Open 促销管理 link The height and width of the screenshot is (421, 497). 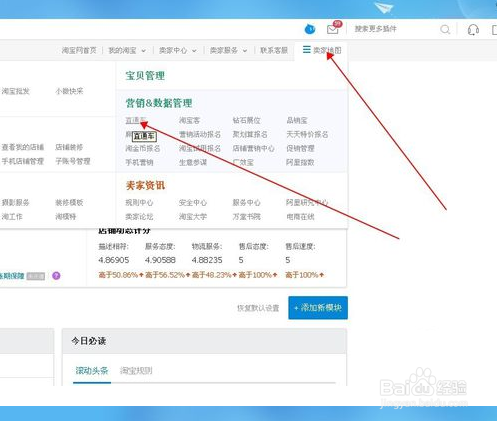(300, 148)
